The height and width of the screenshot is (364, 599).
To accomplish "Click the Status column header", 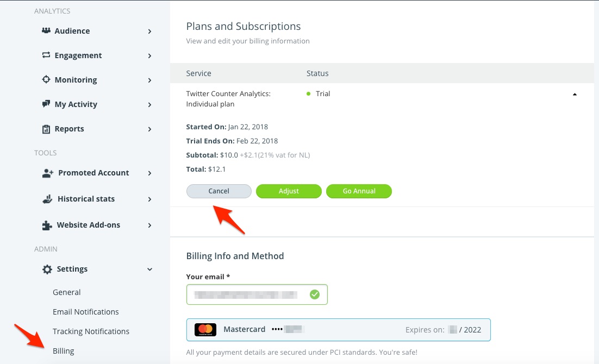I will point(317,73).
